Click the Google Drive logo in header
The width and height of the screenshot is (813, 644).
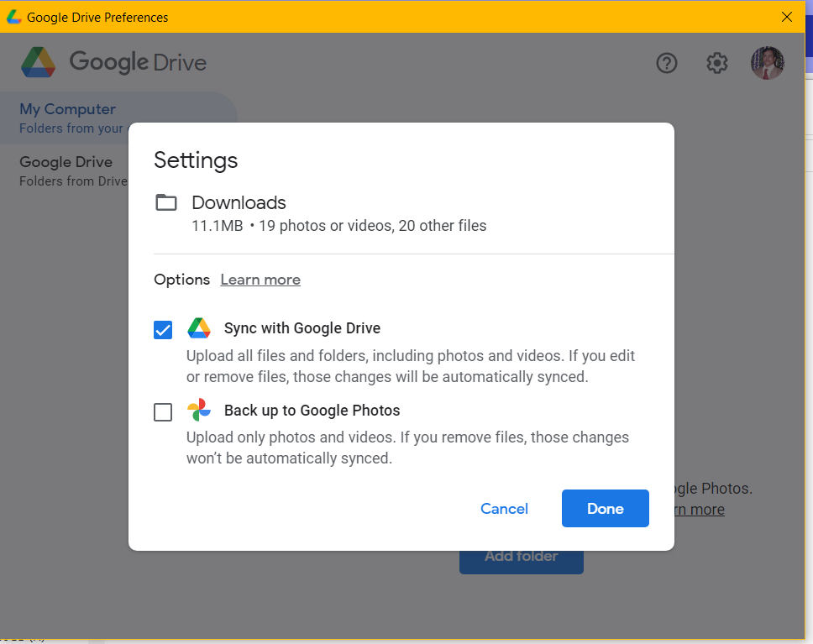pyautogui.click(x=114, y=62)
